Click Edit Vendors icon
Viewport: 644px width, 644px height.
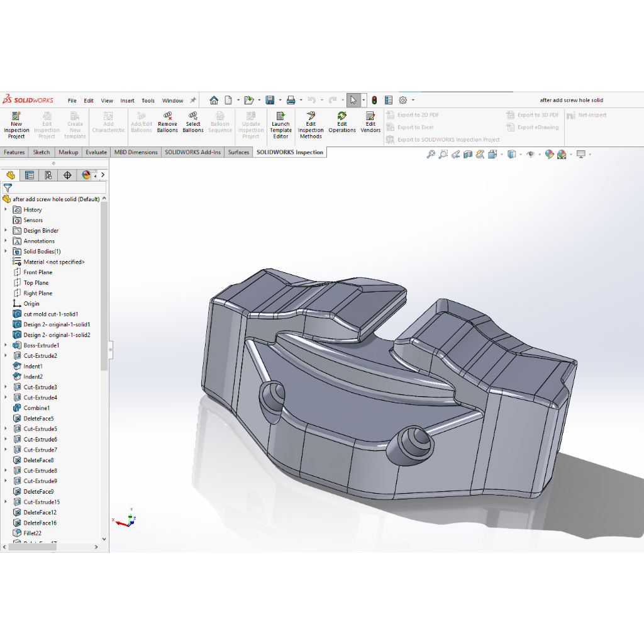coord(370,123)
